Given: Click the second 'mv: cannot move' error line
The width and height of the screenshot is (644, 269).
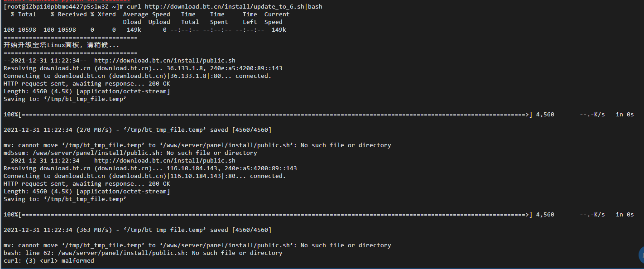Looking at the screenshot, I should pos(197,245).
